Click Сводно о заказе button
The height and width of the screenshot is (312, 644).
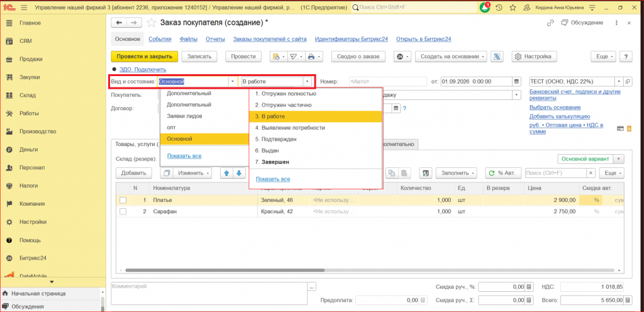click(x=358, y=57)
